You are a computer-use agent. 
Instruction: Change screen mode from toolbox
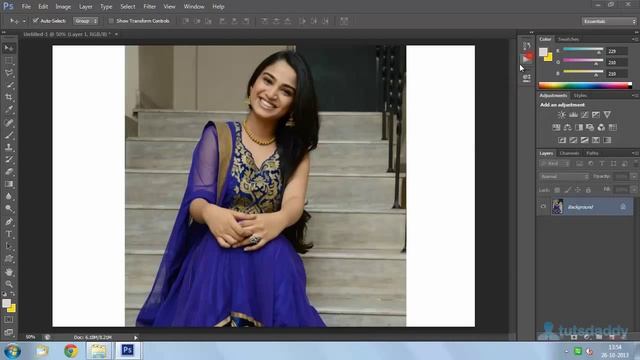click(x=9, y=331)
